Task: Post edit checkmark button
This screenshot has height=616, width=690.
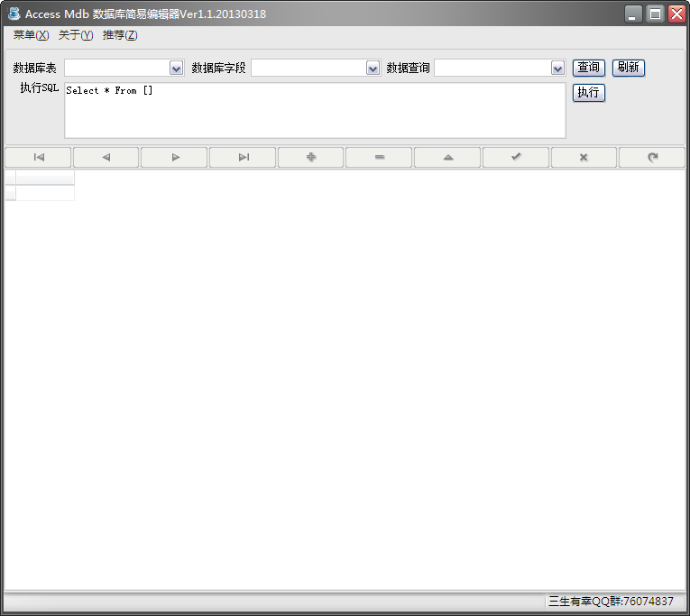Action: point(516,158)
